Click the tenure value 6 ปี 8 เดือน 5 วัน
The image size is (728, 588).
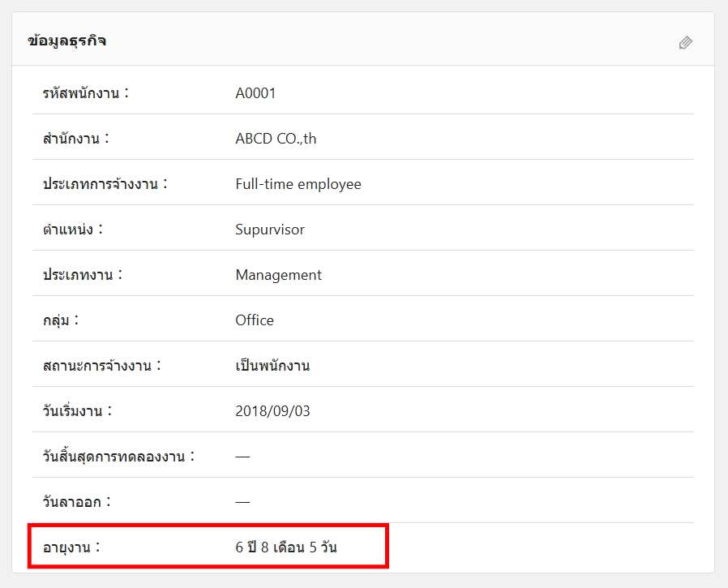(x=286, y=547)
